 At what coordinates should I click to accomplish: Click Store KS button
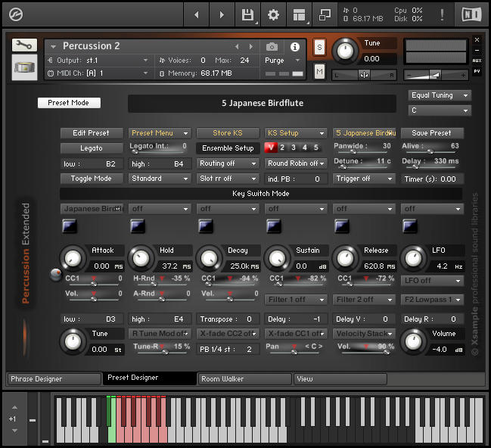pos(228,133)
